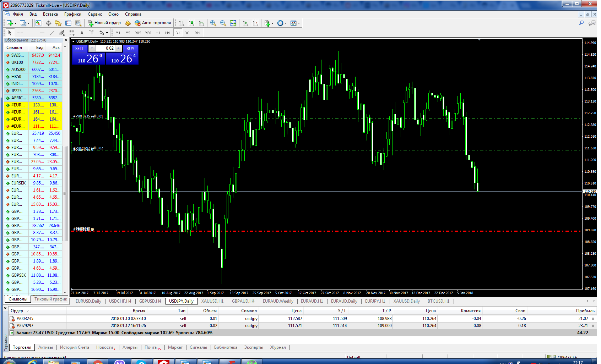Draw a horizontal line tool
Image resolution: width=601 pixels, height=364 pixels.
coord(42,33)
